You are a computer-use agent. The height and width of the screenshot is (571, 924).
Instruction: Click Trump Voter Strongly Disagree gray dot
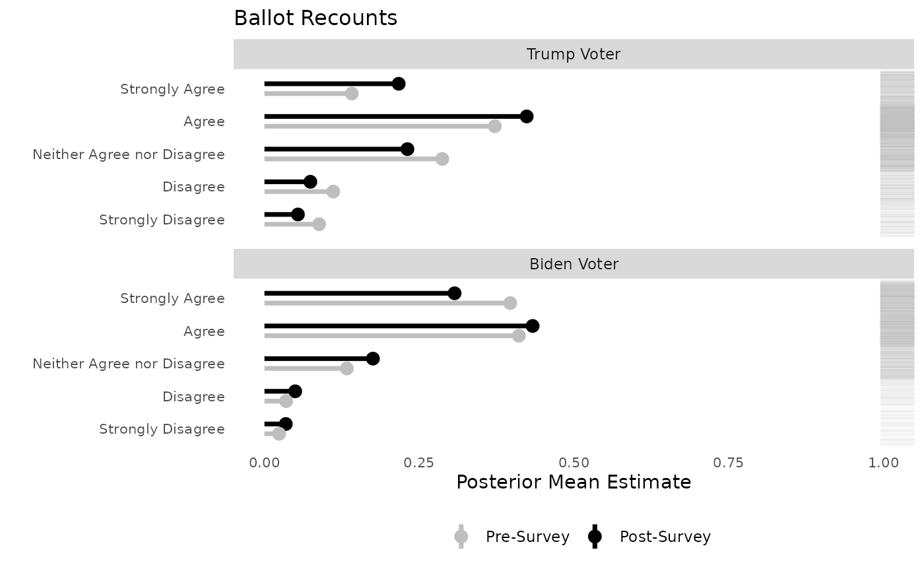tap(319, 224)
